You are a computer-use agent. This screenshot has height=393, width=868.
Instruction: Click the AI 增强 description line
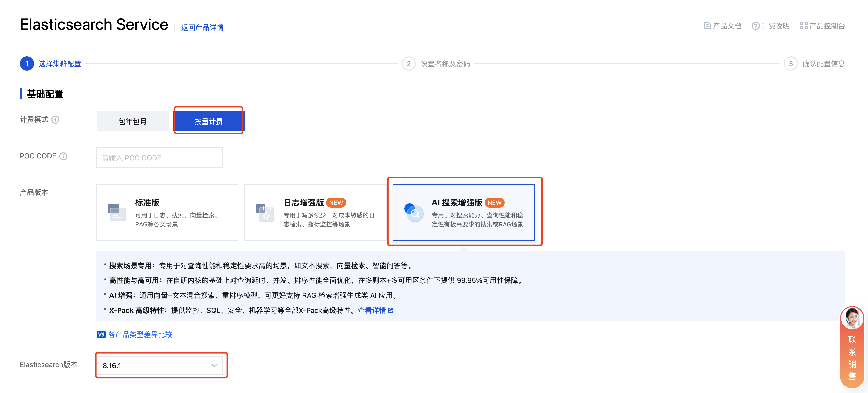click(x=254, y=295)
